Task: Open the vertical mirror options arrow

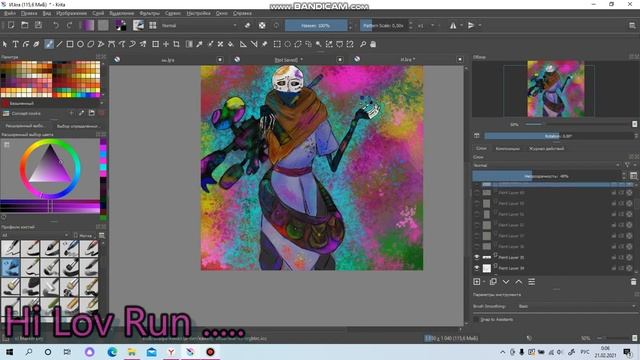Action: click(x=480, y=25)
